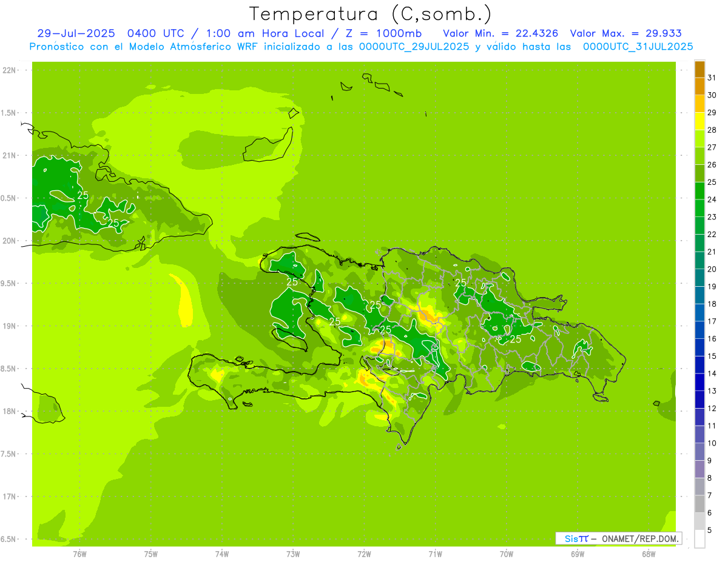Pick the white legend swatch below 5
The width and height of the screenshot is (728, 562).
(x=699, y=539)
